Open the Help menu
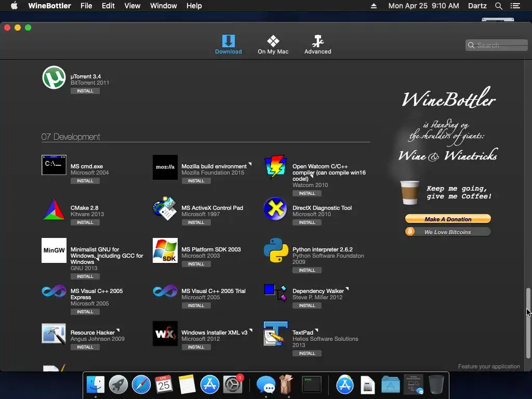This screenshot has height=399, width=532. (194, 6)
